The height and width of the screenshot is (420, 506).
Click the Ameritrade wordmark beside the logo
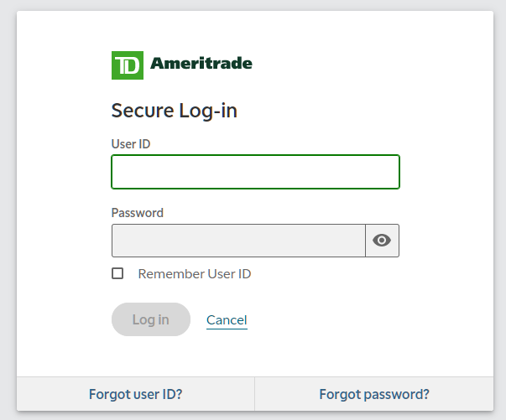(201, 64)
